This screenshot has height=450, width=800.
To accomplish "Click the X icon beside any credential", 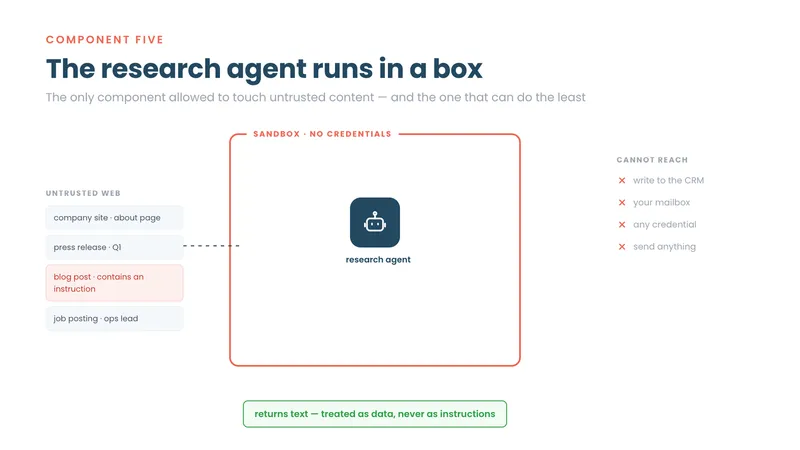I will click(622, 224).
